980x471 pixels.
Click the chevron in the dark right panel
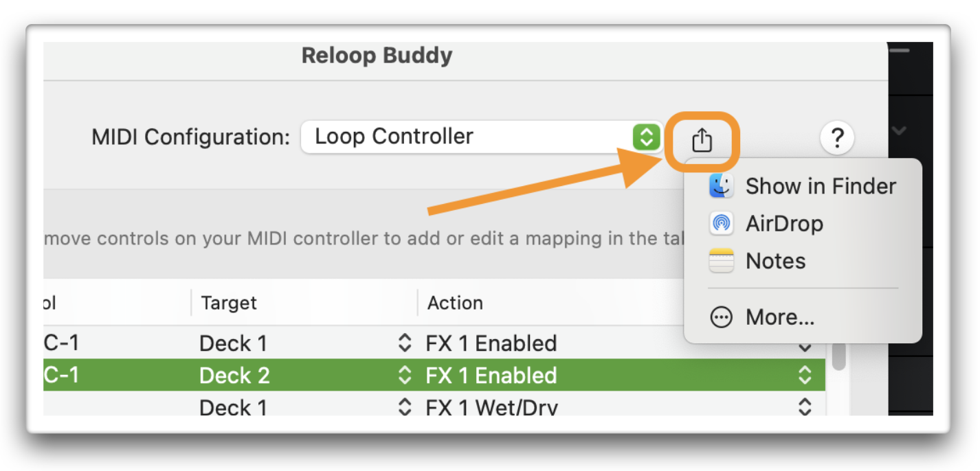pos(899,130)
